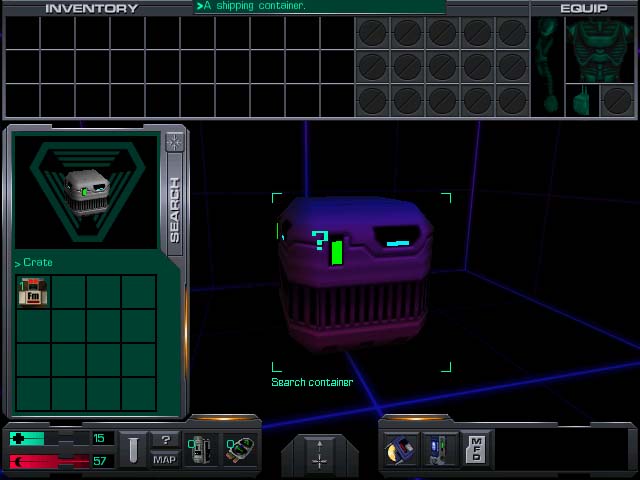Image resolution: width=640 pixels, height=480 pixels.
Task: Click the locked slot in EQUIP panel
Action: point(617,100)
